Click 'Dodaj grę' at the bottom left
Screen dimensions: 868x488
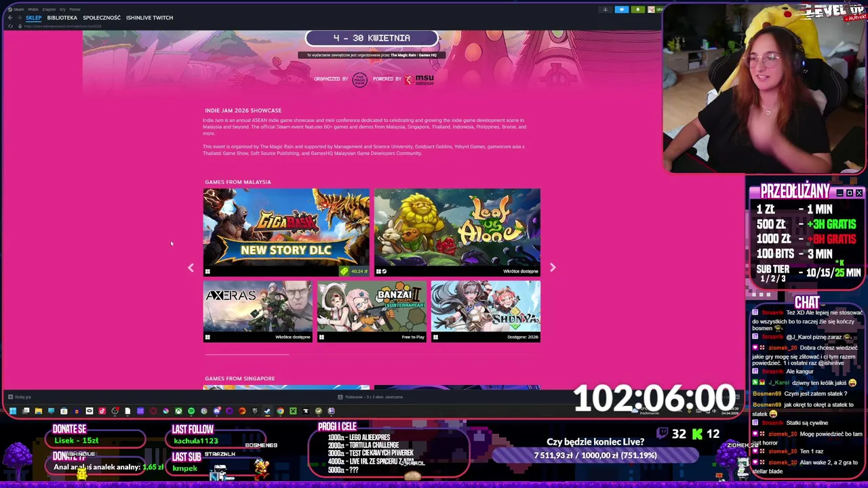pyautogui.click(x=18, y=397)
